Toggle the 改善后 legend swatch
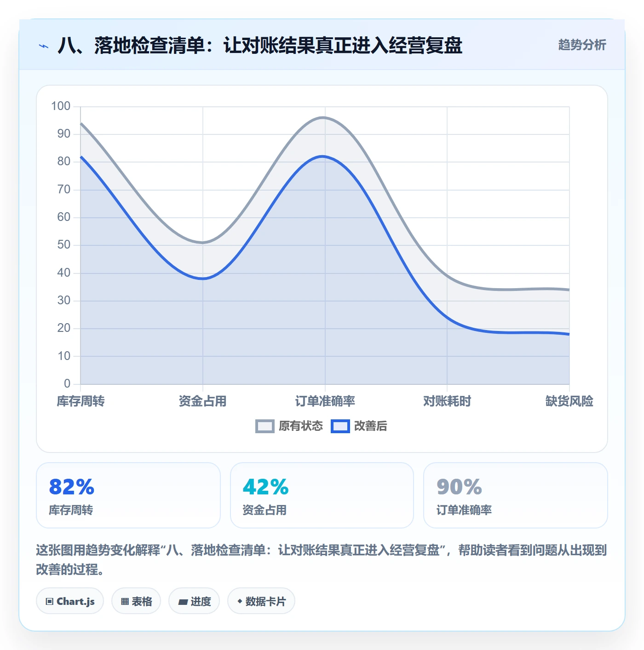644x650 pixels. (340, 426)
